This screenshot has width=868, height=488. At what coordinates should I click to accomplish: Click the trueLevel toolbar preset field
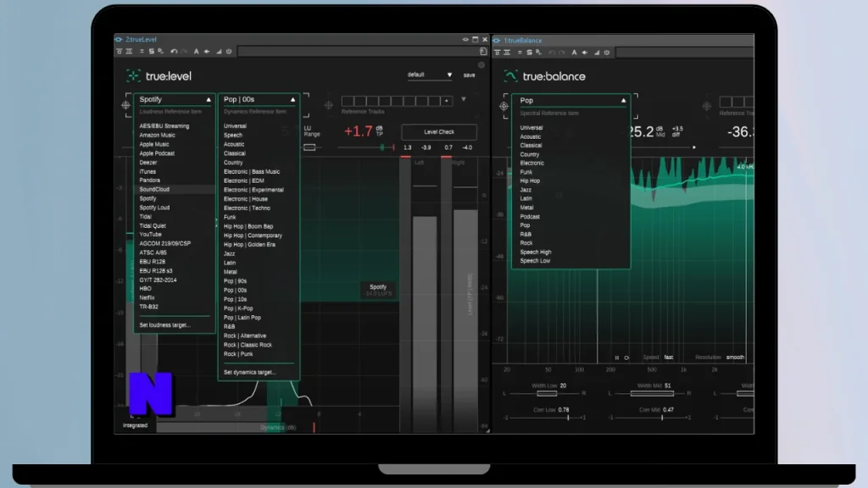[358, 52]
